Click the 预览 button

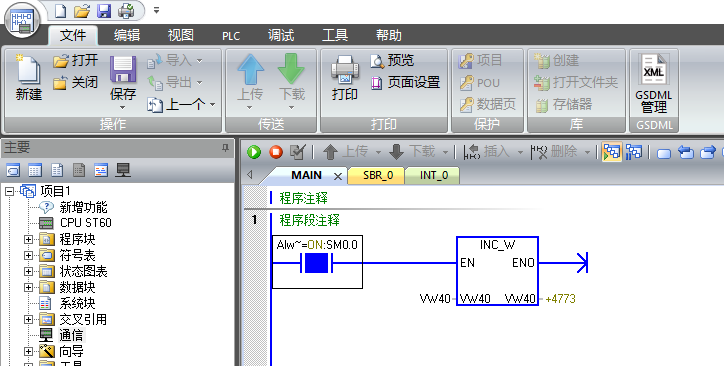click(x=392, y=60)
